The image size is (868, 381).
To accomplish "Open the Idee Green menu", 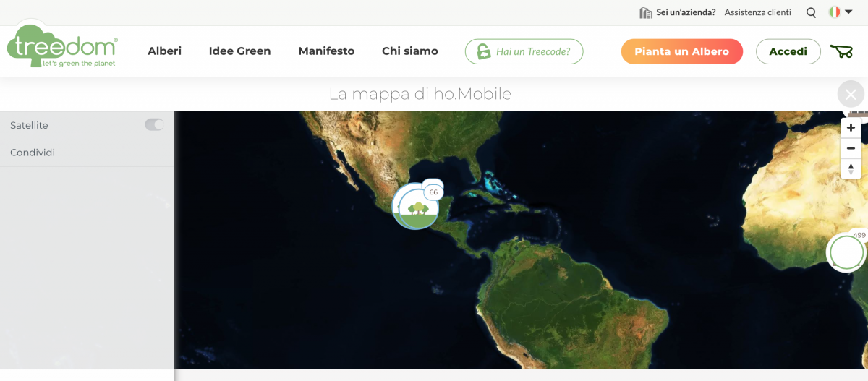I will [x=239, y=51].
